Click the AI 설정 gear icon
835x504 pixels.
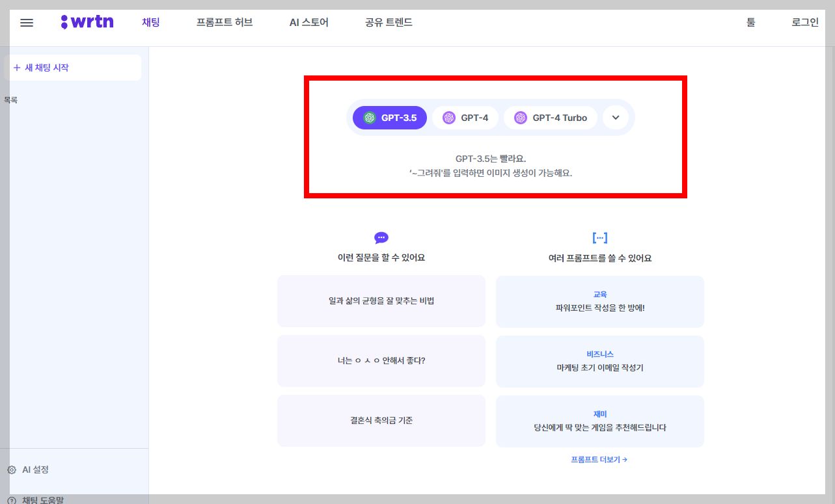tap(12, 470)
